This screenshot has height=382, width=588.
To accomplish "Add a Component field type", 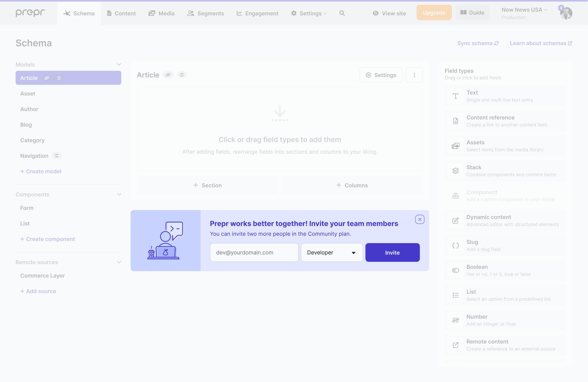I will 505,196.
